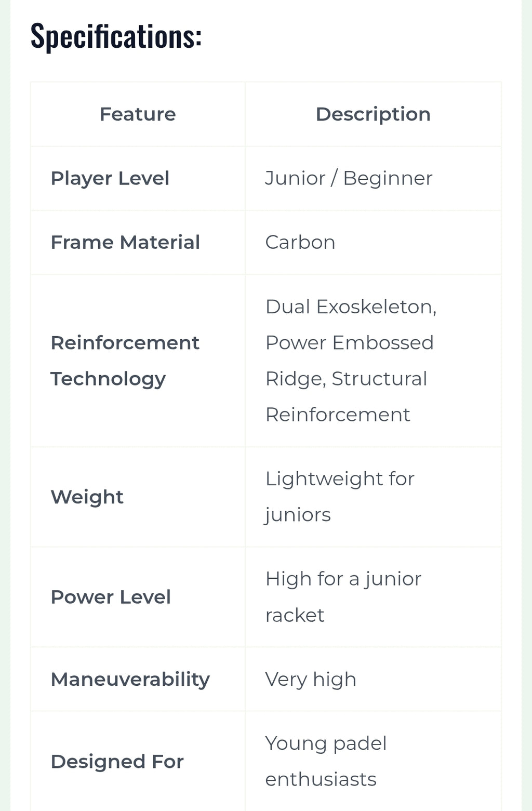Image resolution: width=532 pixels, height=811 pixels.
Task: Select the Very high value cell
Action: pyautogui.click(x=373, y=679)
